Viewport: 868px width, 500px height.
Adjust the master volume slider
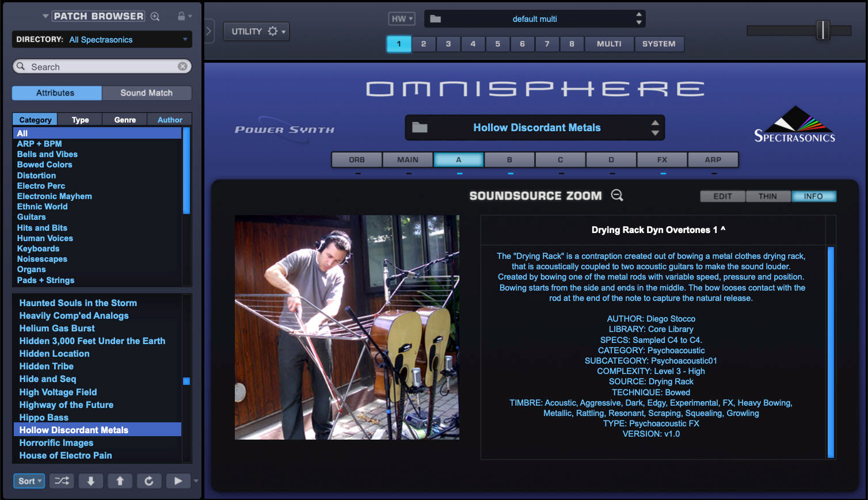tap(823, 30)
